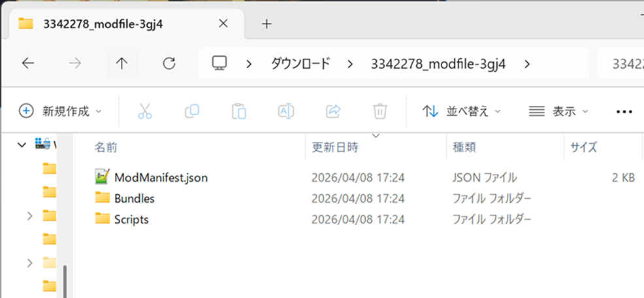Add a new tab with plus button

(266, 24)
